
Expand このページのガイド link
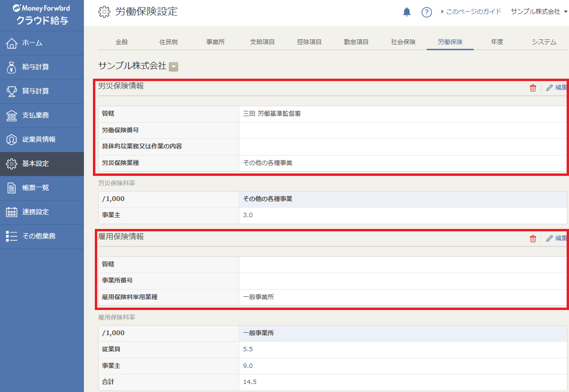[471, 12]
